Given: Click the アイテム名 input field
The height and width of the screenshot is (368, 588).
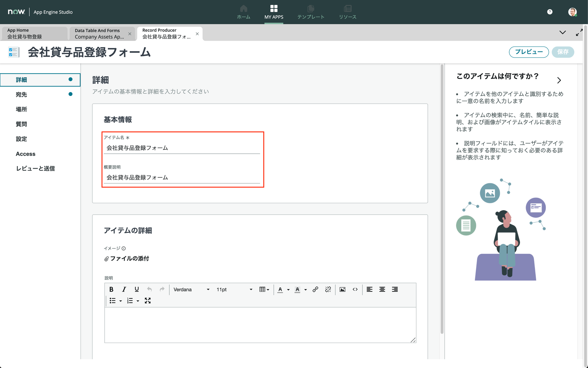Looking at the screenshot, I should click(182, 148).
